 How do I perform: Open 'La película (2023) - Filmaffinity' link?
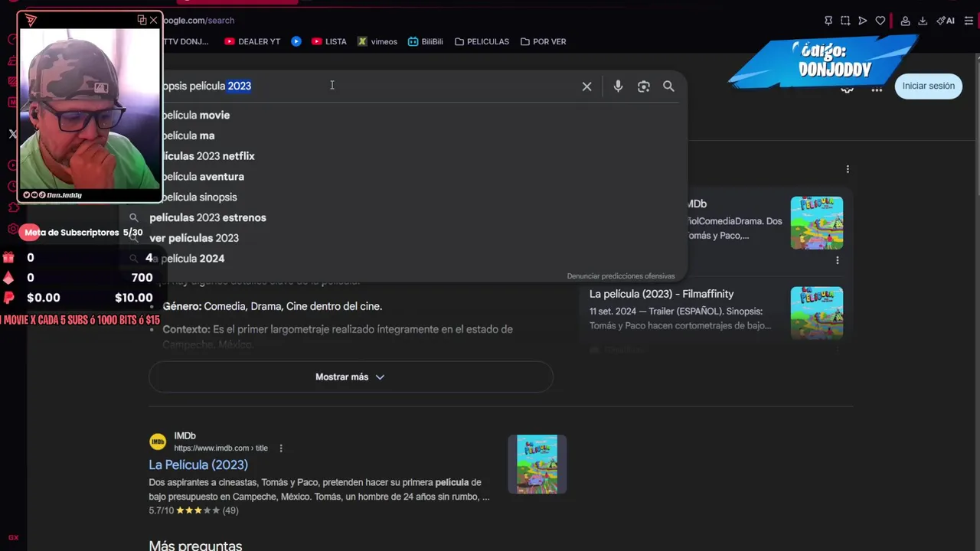[x=661, y=294]
